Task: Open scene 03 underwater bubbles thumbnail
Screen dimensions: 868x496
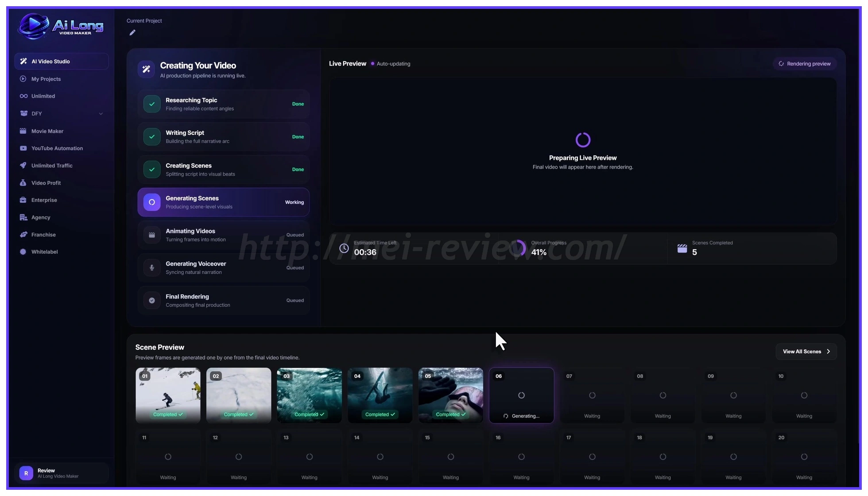Action: tap(309, 395)
